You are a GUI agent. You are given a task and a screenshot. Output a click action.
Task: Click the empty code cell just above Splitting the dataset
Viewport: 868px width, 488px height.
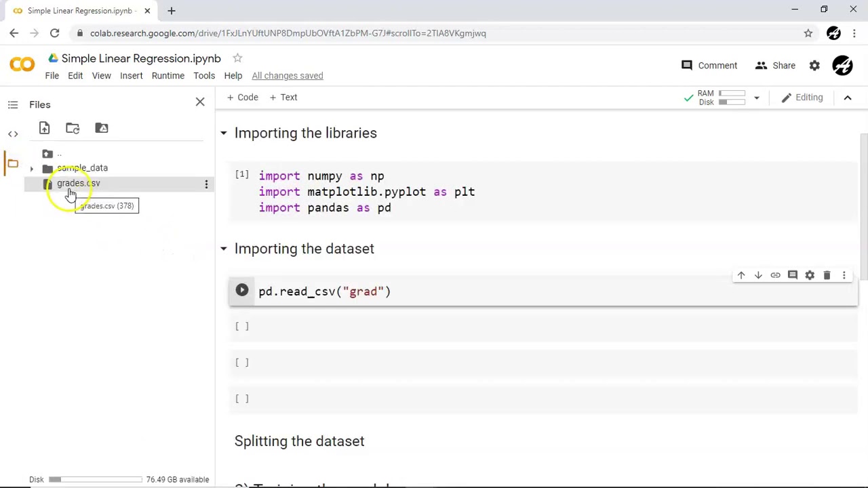pos(543,399)
